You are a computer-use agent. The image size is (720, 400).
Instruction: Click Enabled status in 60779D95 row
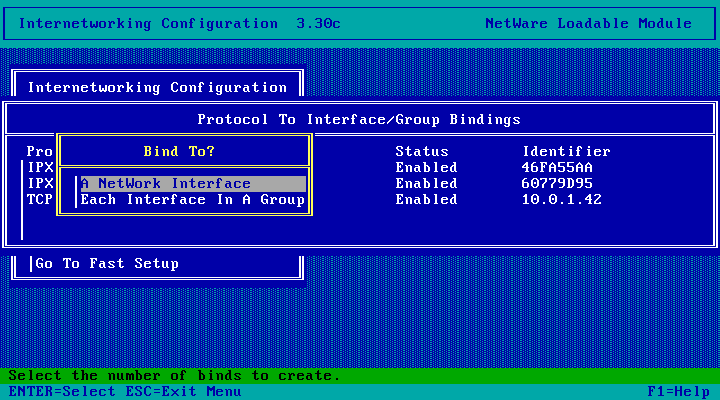[426, 184]
